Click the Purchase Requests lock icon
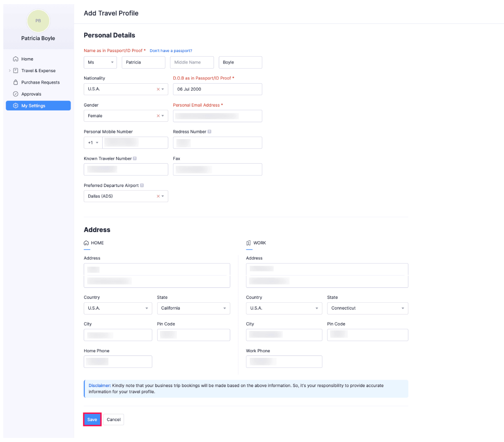This screenshot has width=504, height=442. coord(16,82)
